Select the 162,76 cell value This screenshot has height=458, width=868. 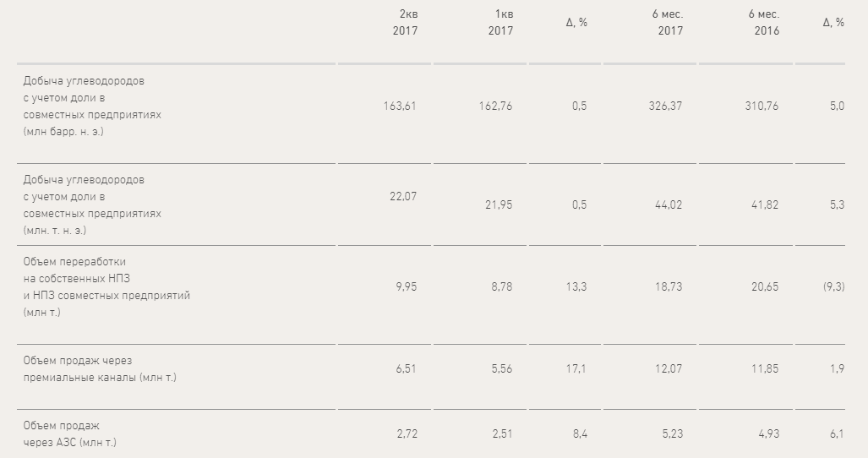(x=494, y=106)
